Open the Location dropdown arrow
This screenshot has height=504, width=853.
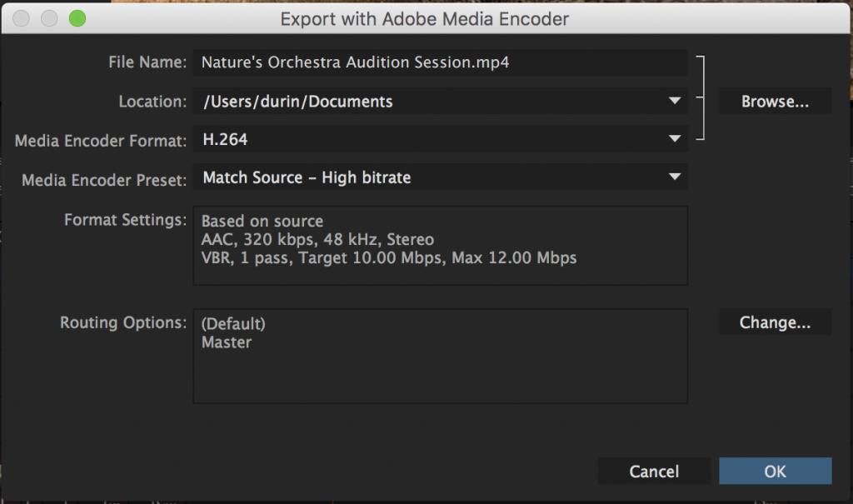click(675, 101)
